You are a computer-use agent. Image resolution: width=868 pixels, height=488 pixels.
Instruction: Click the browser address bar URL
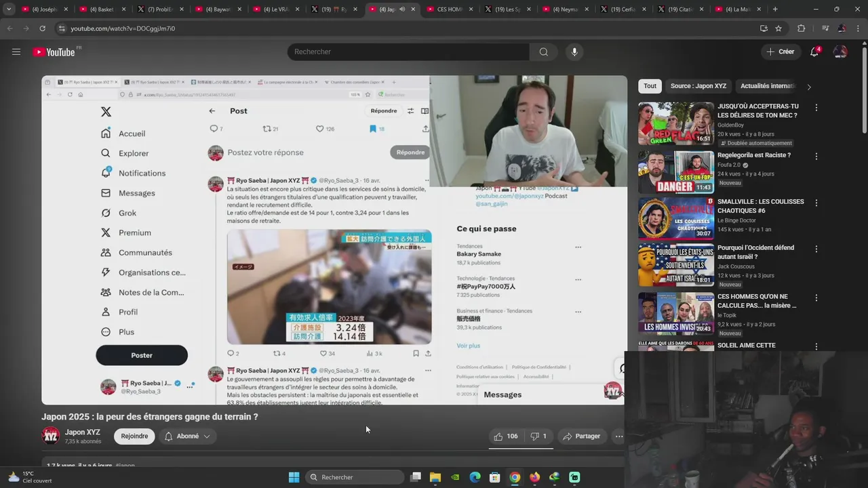[x=123, y=28]
